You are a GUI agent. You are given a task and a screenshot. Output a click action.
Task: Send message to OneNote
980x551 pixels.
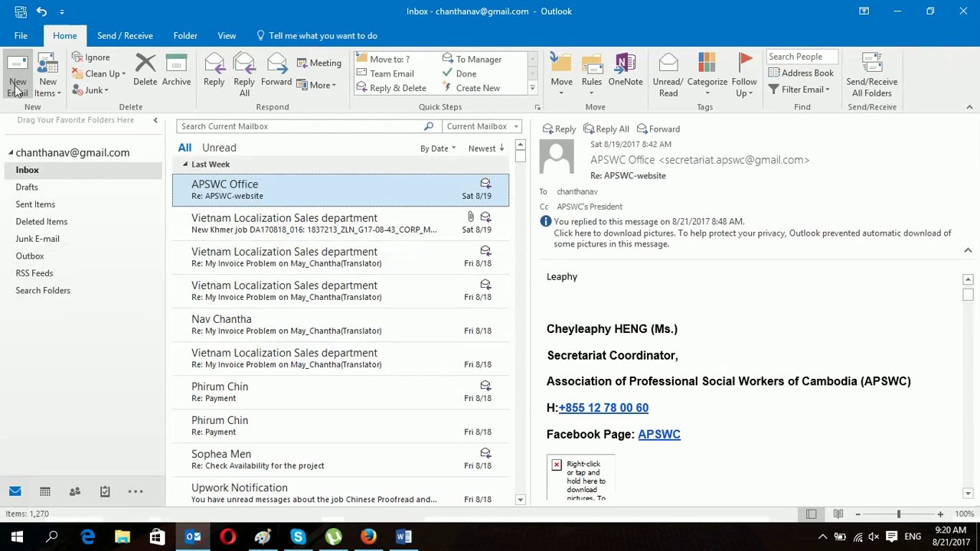pos(626,70)
